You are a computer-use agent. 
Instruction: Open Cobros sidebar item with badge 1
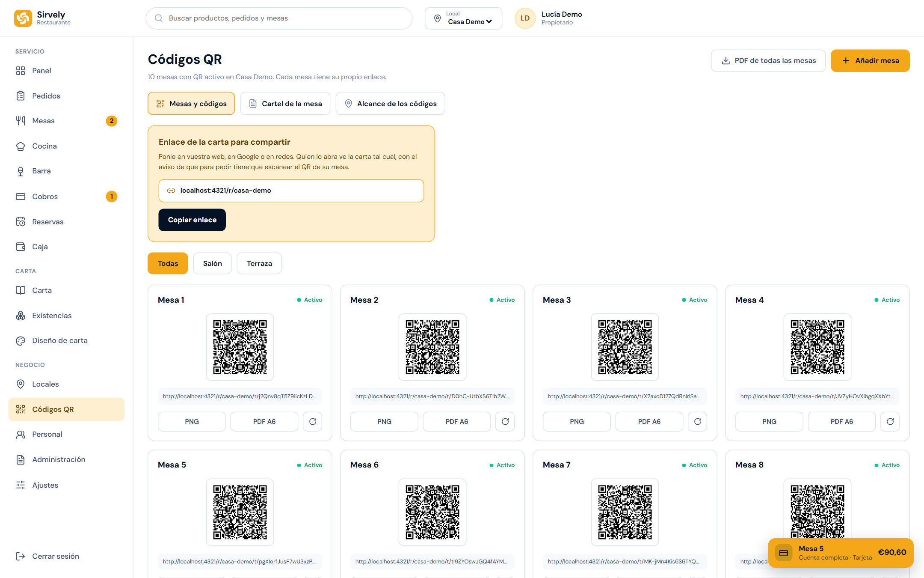(66, 197)
